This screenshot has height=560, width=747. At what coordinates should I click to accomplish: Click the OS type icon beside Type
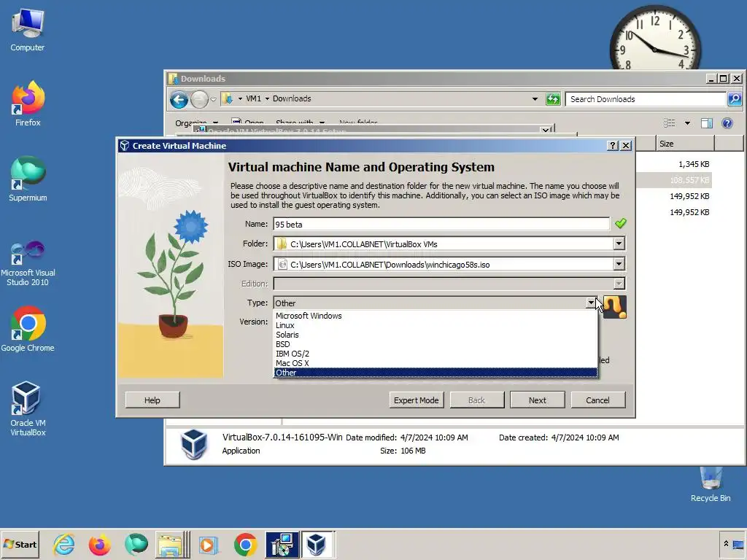614,307
